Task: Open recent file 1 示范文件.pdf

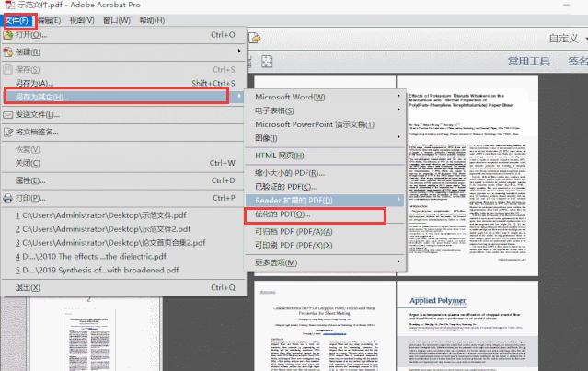Action: 101,215
